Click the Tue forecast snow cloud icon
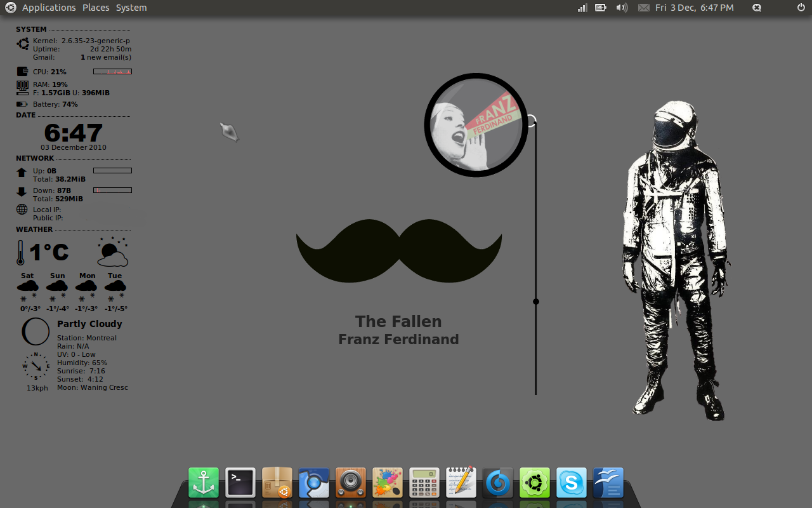The width and height of the screenshot is (812, 508). pyautogui.click(x=115, y=291)
